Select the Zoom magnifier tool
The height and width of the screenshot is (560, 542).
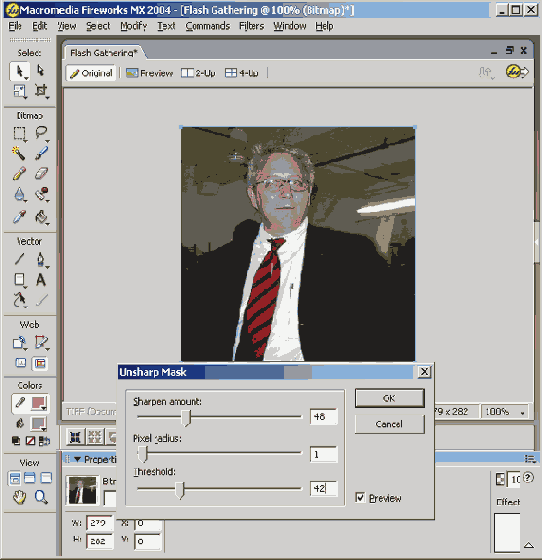tap(41, 497)
